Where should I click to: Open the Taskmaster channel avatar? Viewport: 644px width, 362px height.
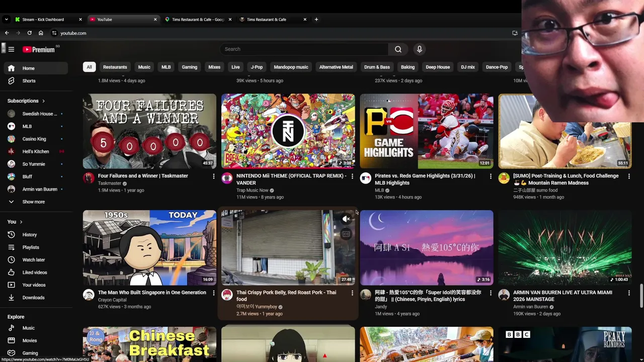point(89,178)
